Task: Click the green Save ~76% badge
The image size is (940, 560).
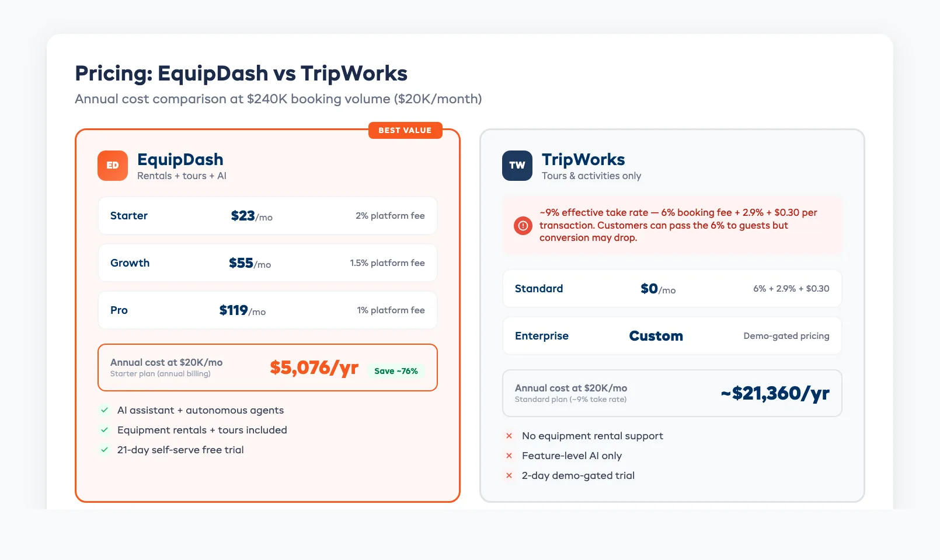Action: (396, 370)
